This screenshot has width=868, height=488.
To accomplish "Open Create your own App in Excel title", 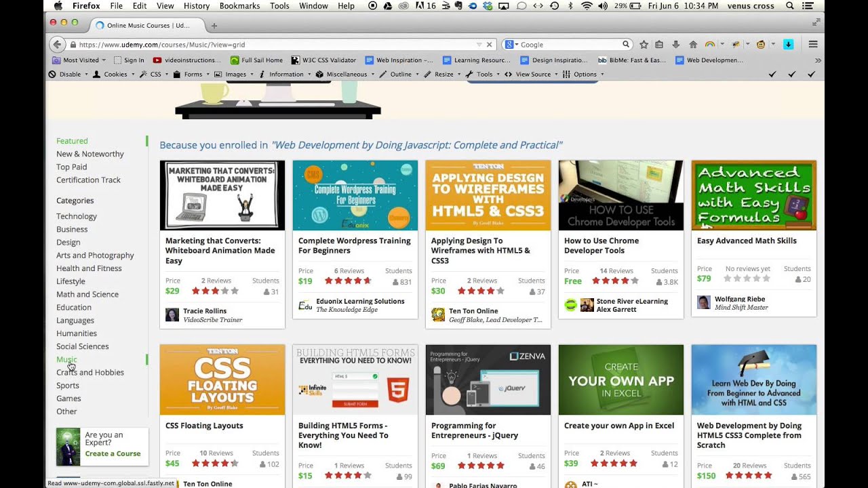I will [x=619, y=426].
